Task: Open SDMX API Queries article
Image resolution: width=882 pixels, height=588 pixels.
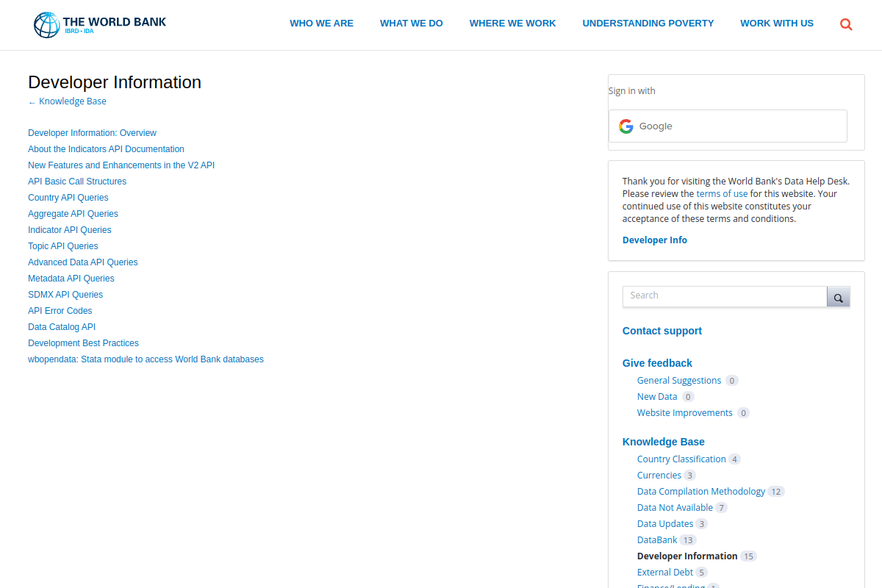Action: coord(65,295)
